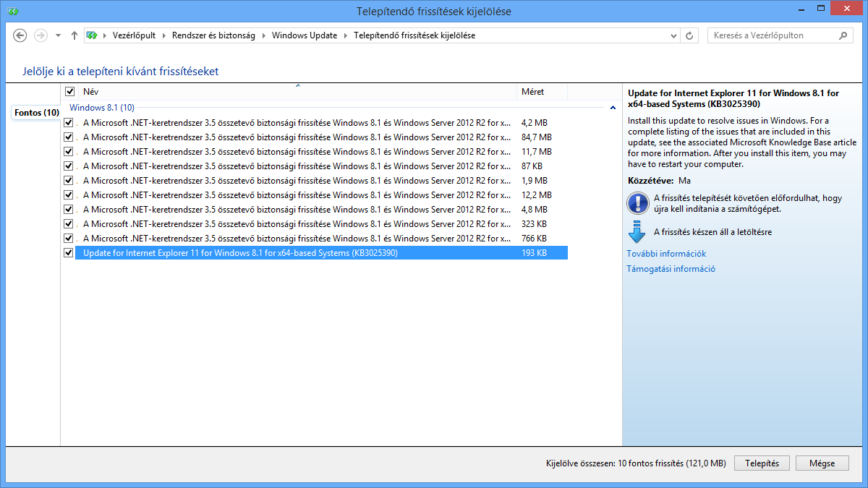Open address bar history dropdown
This screenshot has height=488, width=868.
pos(675,35)
